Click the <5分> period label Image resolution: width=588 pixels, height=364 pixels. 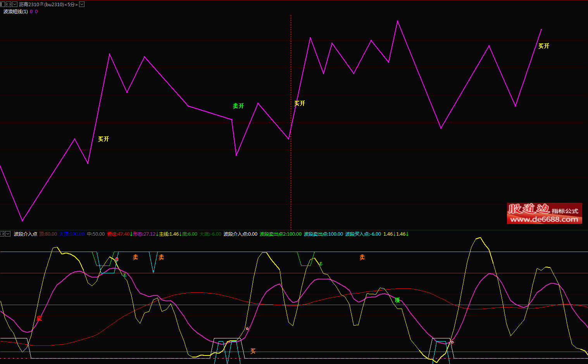[71, 5]
